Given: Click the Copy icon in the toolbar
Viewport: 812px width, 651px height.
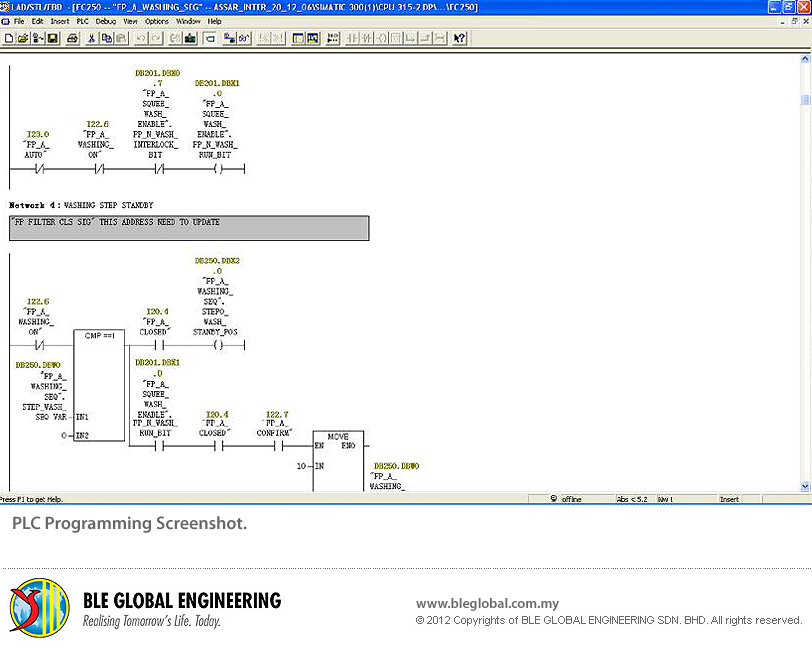Looking at the screenshot, I should [x=105, y=38].
